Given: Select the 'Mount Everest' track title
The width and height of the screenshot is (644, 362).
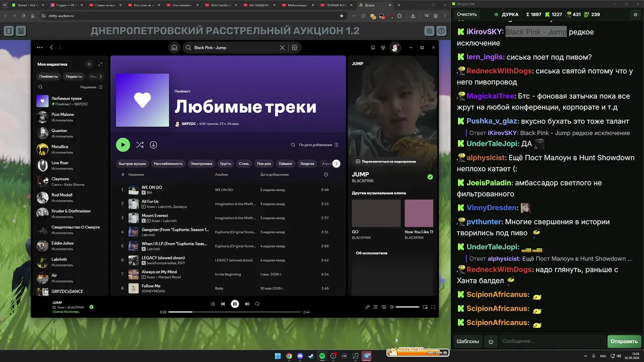Looking at the screenshot, I should (x=155, y=216).
